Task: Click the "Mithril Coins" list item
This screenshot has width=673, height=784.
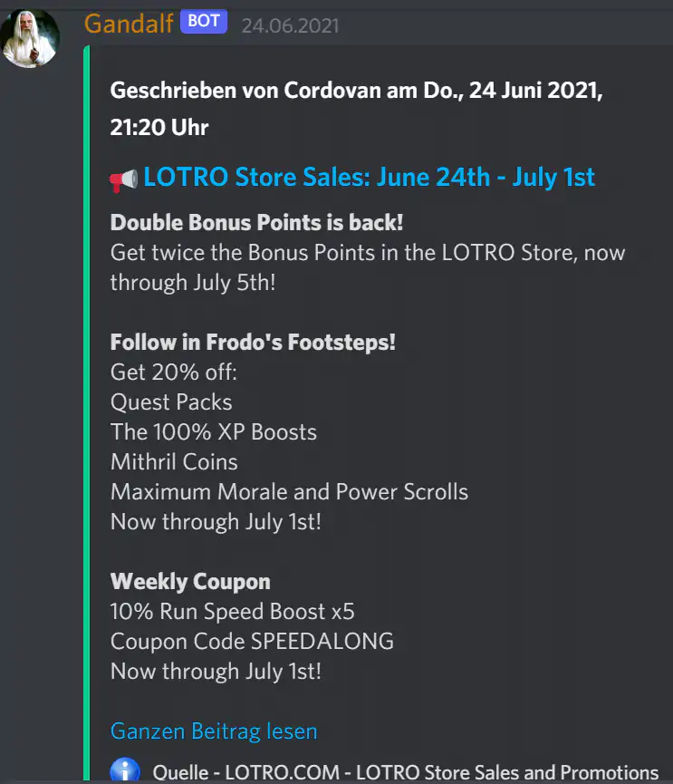Action: tap(173, 461)
